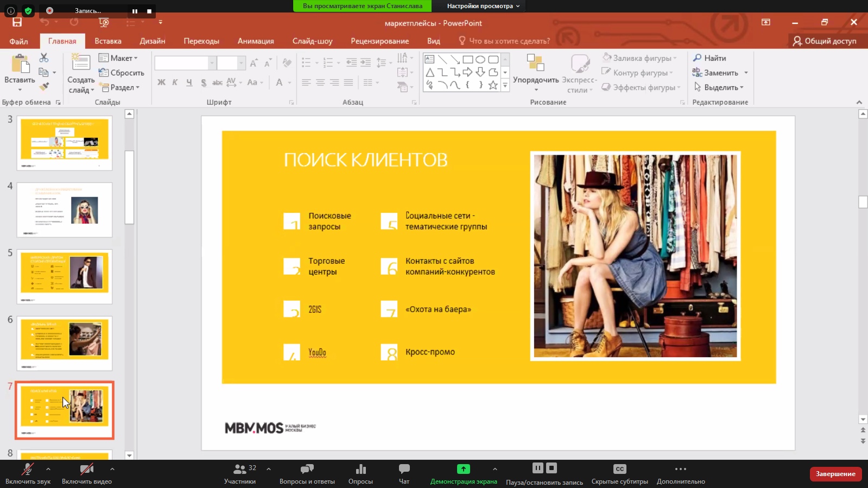This screenshot has height=488, width=868.
Task: Open the view settings (Настройки просмотра) dropdown
Action: (x=483, y=6)
